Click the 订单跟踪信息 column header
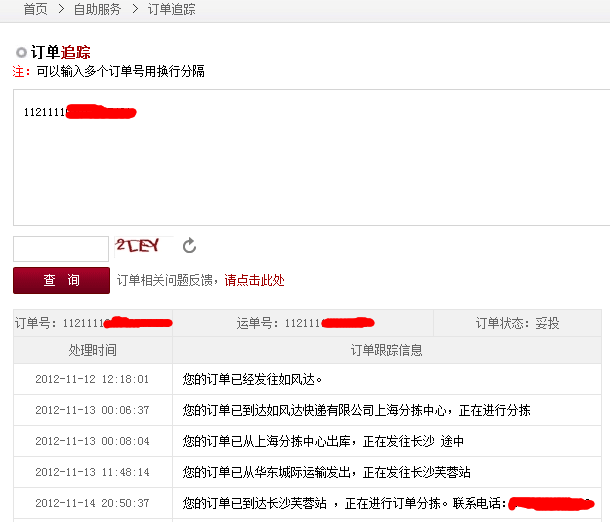The height and width of the screenshot is (522, 610). [386, 350]
